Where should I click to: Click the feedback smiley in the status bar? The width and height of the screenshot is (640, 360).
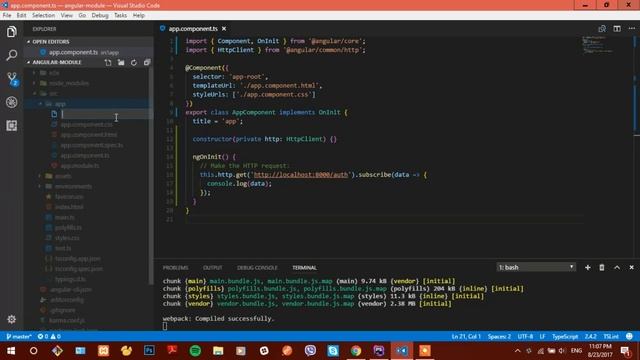629,336
